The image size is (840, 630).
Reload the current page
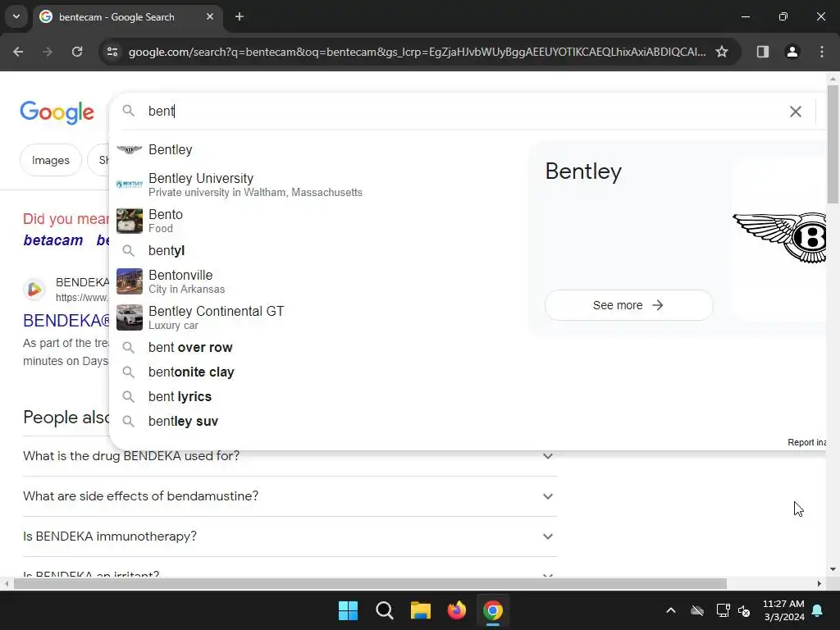coord(77,52)
